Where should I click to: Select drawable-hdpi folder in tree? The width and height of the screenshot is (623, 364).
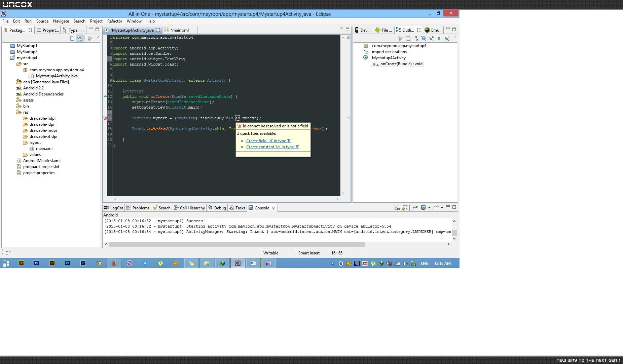[42, 118]
